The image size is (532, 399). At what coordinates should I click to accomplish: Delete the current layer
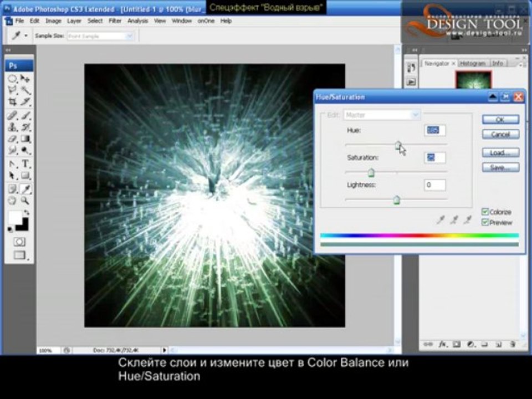click(x=513, y=345)
